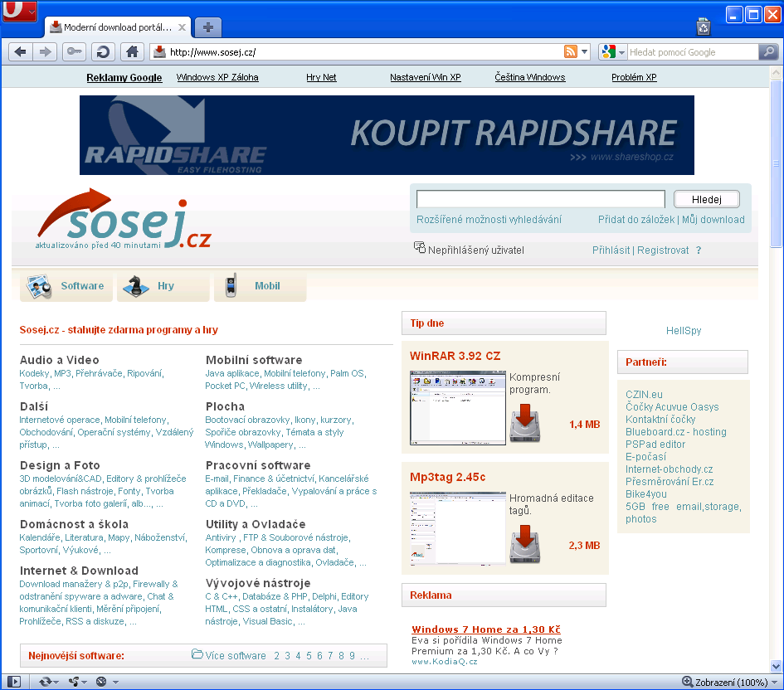Open the Software section tab
The height and width of the screenshot is (690, 784).
(66, 286)
